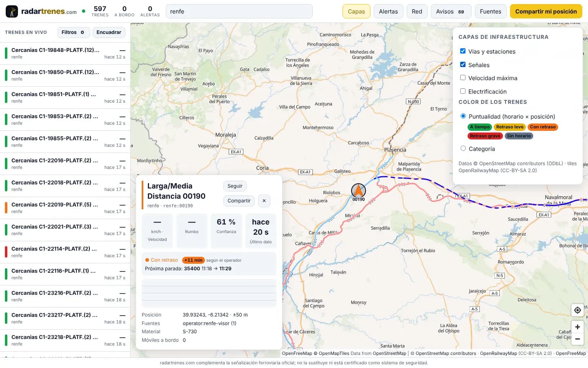Click Seguir in the train card

tap(235, 186)
